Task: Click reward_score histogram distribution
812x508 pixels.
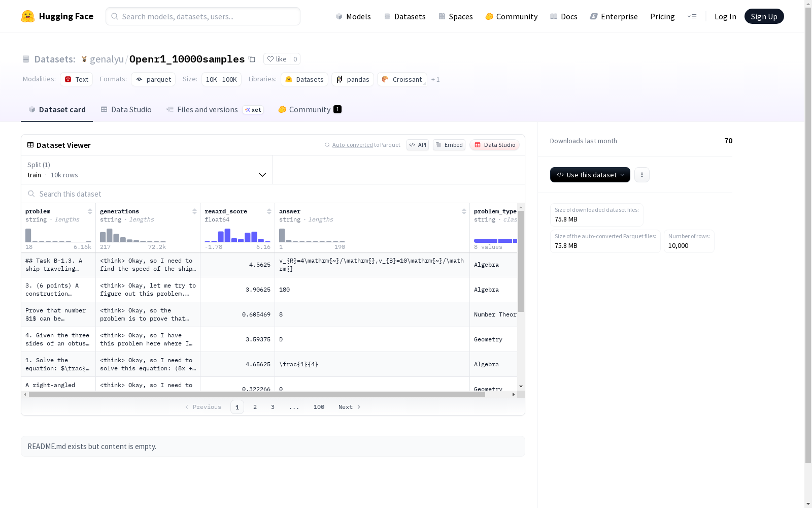Action: coord(238,235)
